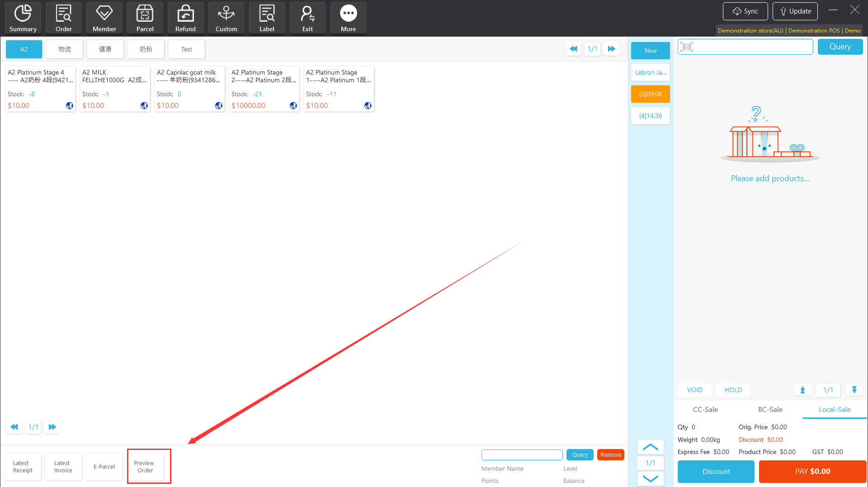Select the 奶粉 category tab

coord(146,49)
